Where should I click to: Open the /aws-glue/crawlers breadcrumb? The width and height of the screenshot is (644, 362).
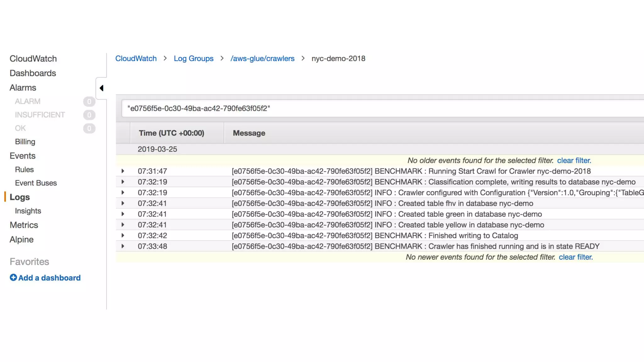(262, 58)
